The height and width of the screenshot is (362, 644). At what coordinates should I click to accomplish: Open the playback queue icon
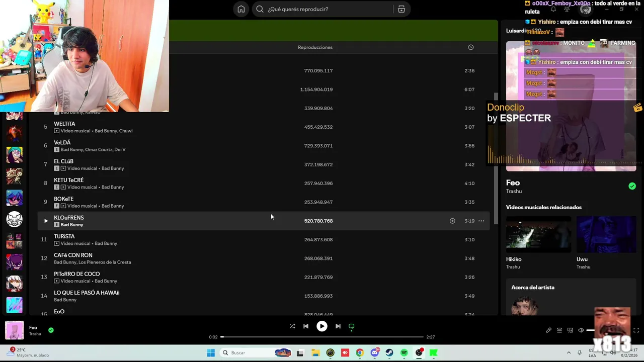pos(559,330)
